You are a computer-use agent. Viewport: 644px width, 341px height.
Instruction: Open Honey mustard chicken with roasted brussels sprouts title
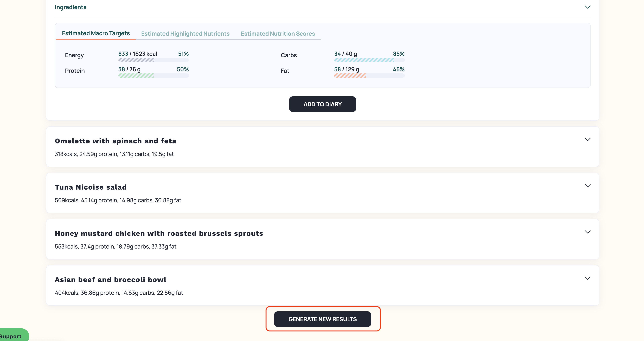(159, 234)
